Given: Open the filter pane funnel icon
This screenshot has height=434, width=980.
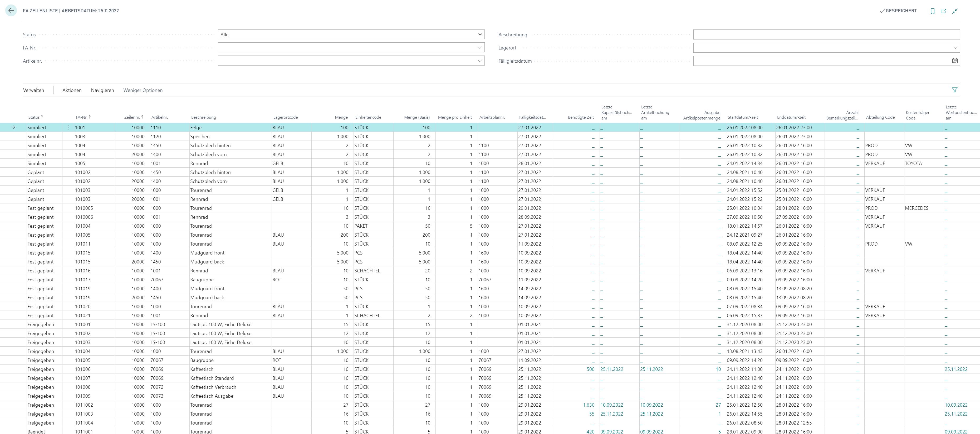Looking at the screenshot, I should click(954, 90).
